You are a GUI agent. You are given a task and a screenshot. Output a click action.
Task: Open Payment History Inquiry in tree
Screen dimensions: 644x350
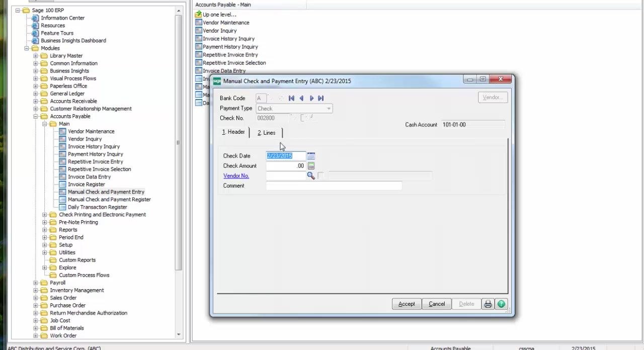96,154
